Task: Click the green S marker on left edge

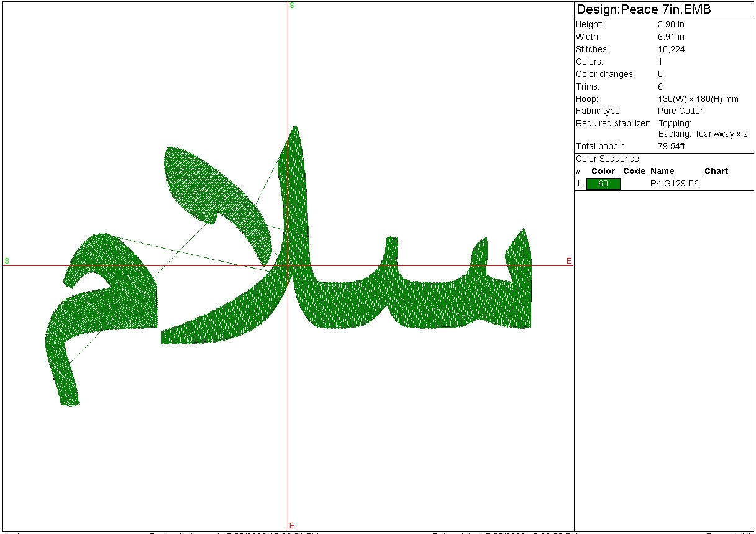Action: click(x=6, y=260)
